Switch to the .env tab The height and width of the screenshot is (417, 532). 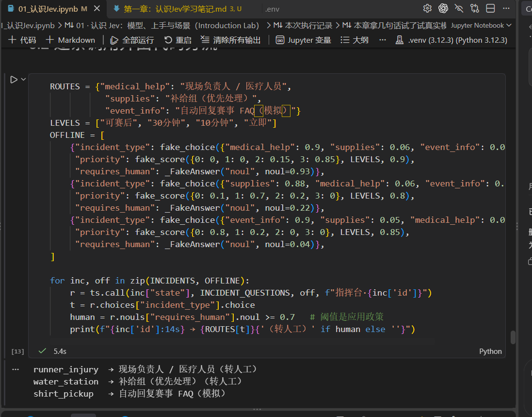click(273, 9)
